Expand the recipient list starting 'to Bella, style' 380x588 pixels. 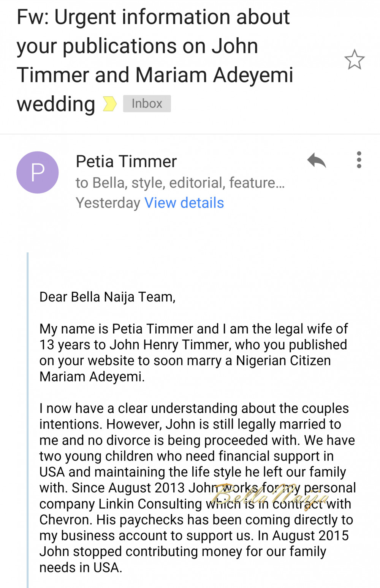180,183
